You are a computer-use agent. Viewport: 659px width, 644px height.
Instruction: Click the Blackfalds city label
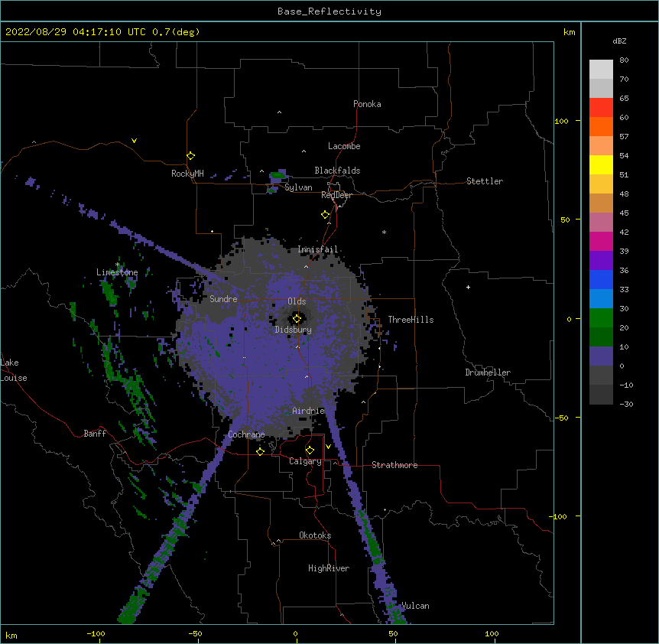tap(337, 171)
